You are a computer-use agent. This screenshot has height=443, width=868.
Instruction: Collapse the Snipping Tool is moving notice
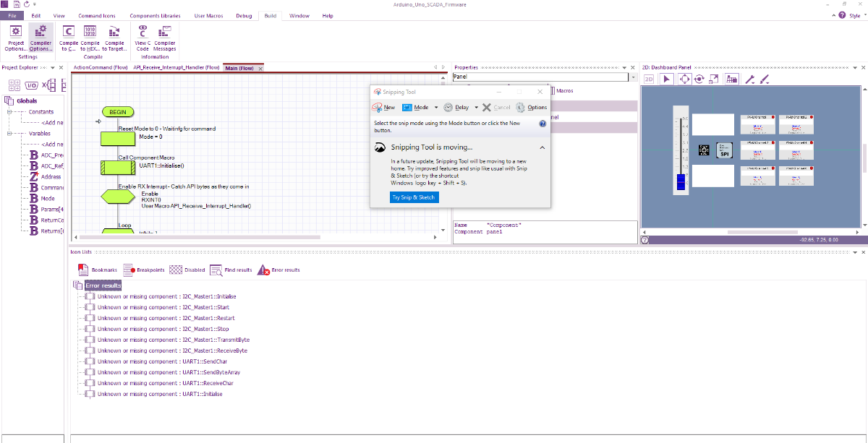[542, 147]
